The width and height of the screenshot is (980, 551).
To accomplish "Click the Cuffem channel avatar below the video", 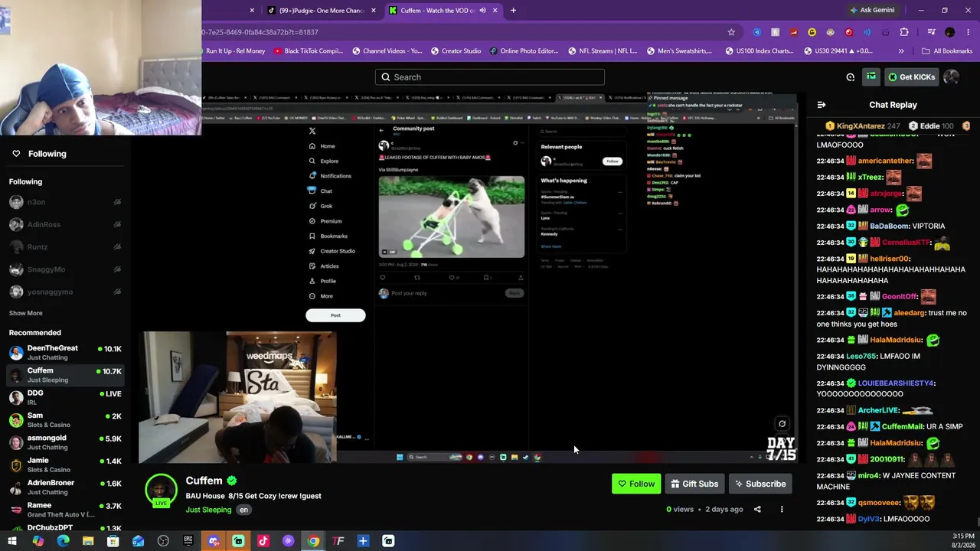I will point(161,491).
